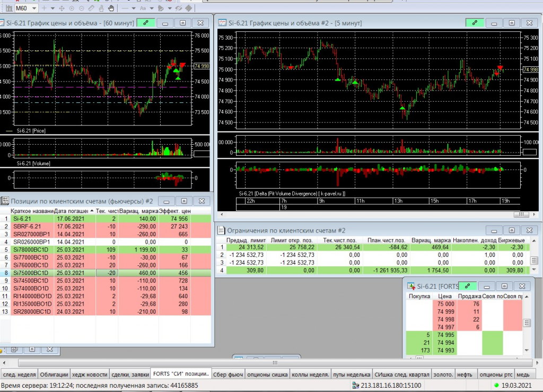Image resolution: width=543 pixels, height=392 pixels.
Task: Click the up arrow of the limits table scrollbar
Action: click(x=534, y=240)
